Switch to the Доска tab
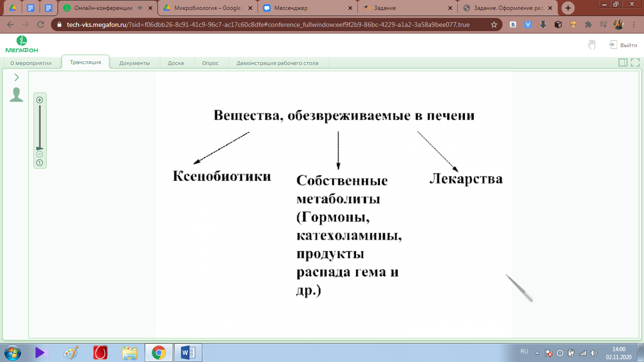644x362 pixels. pos(176,63)
